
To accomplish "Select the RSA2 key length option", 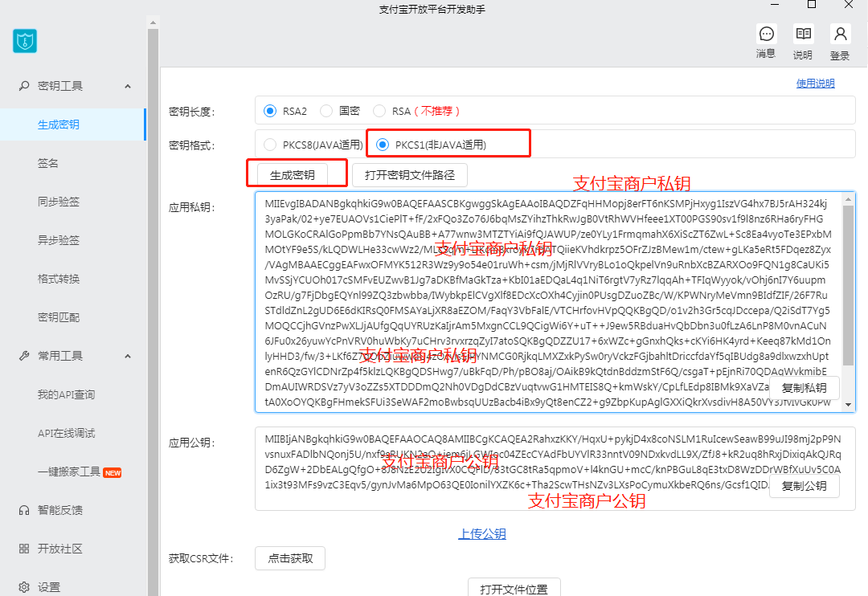I will click(x=270, y=111).
